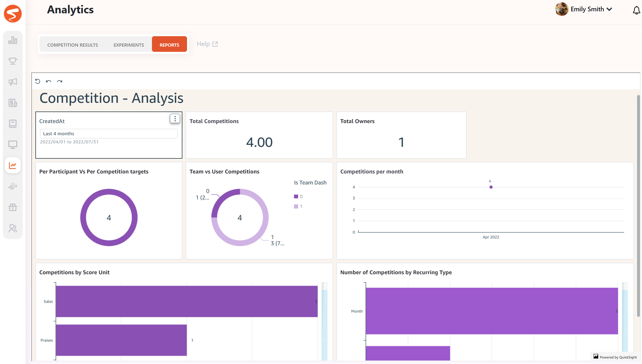Select the Reports tab
This screenshot has width=642, height=364.
[169, 44]
